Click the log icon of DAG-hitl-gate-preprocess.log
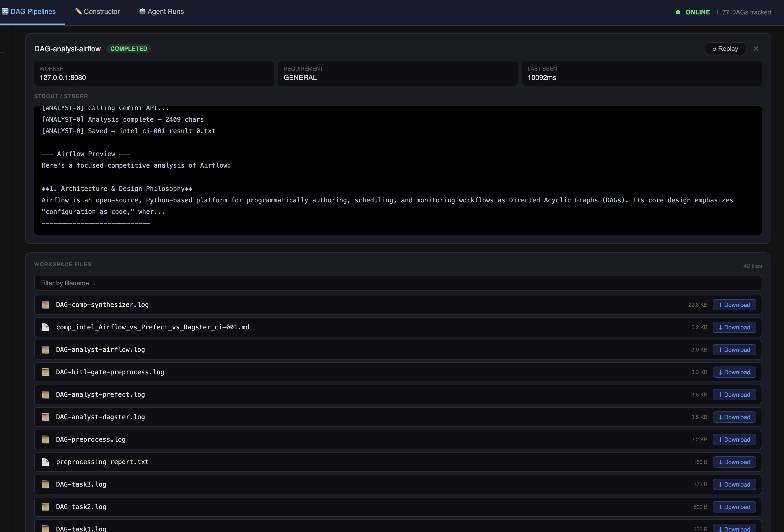Screen dimensions: 784x532 point(45,372)
